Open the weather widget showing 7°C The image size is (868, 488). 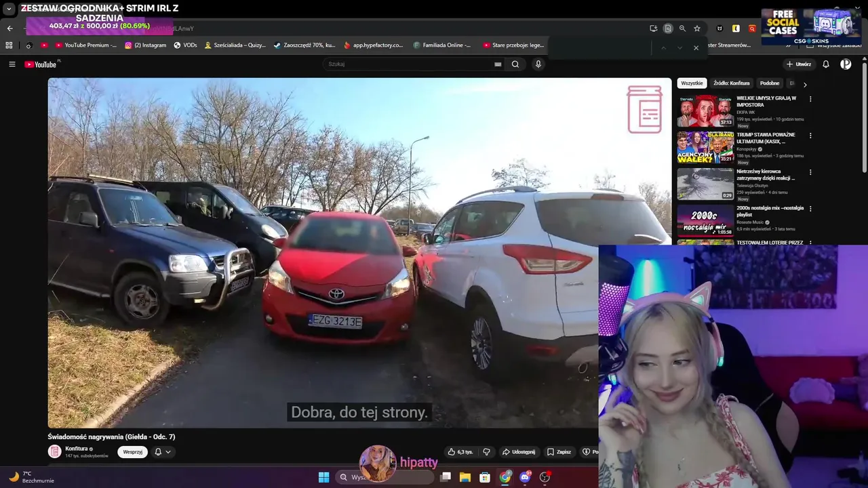(31, 477)
